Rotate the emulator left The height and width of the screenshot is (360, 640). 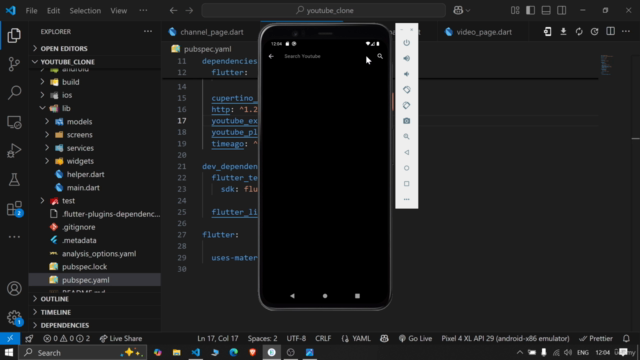click(407, 90)
